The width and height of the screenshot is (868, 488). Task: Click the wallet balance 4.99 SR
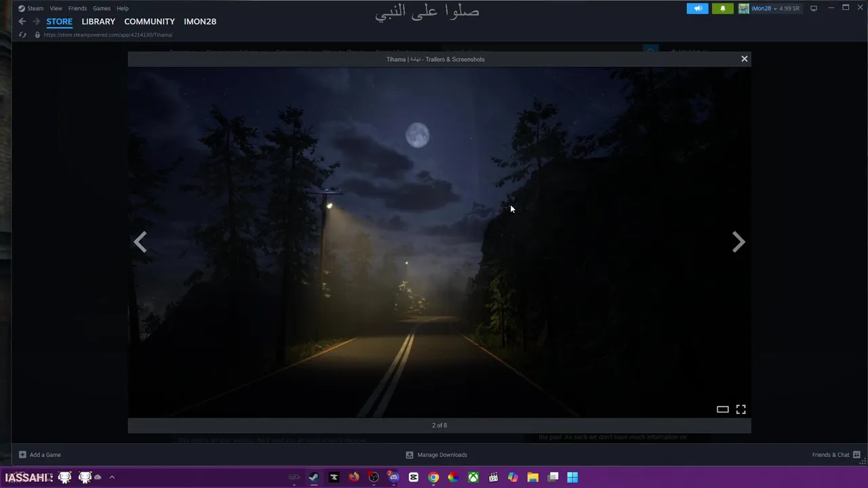coord(789,8)
